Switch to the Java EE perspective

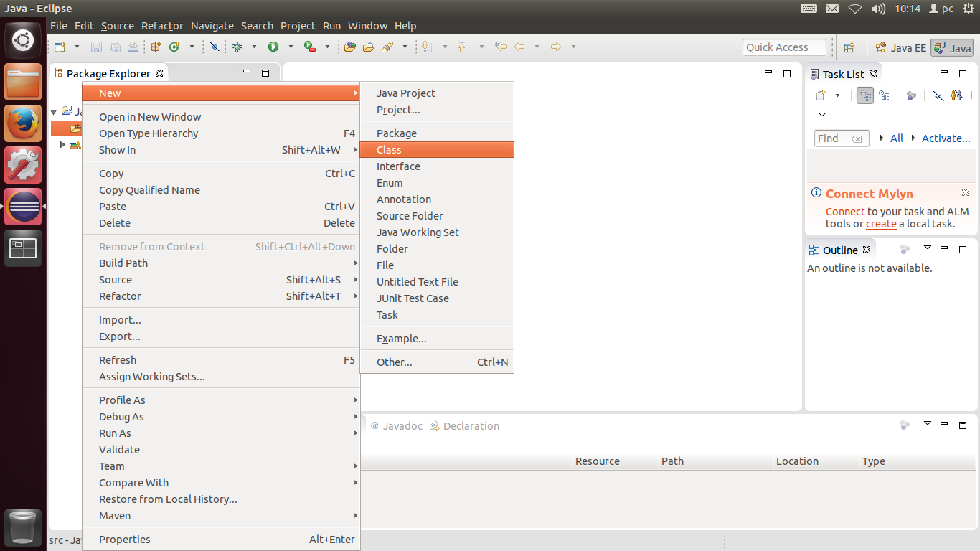(900, 48)
